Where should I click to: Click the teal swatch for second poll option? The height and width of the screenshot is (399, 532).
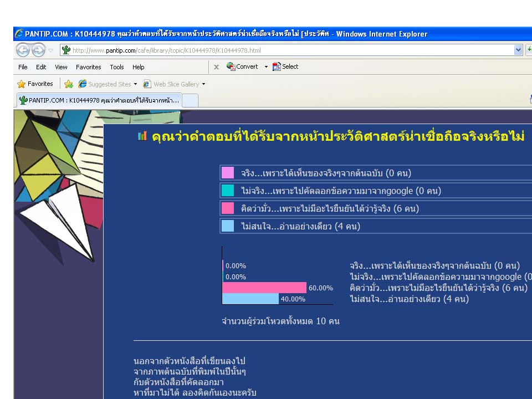coord(228,190)
